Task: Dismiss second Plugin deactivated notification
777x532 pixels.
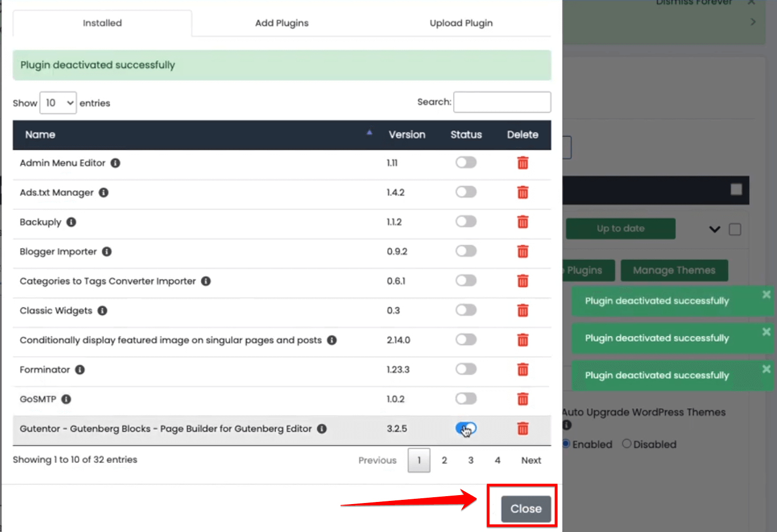Action: click(x=766, y=332)
